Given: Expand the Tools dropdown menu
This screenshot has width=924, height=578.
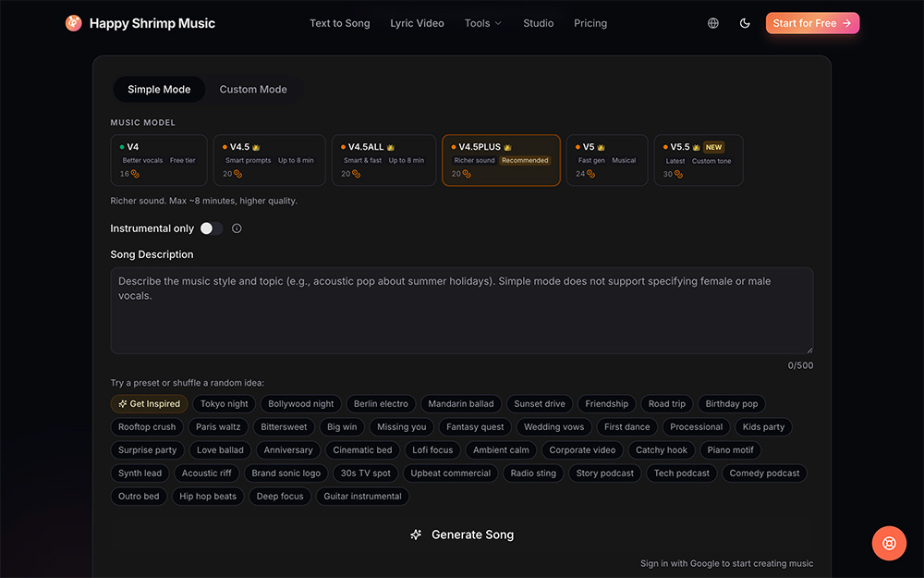Looking at the screenshot, I should (x=482, y=23).
